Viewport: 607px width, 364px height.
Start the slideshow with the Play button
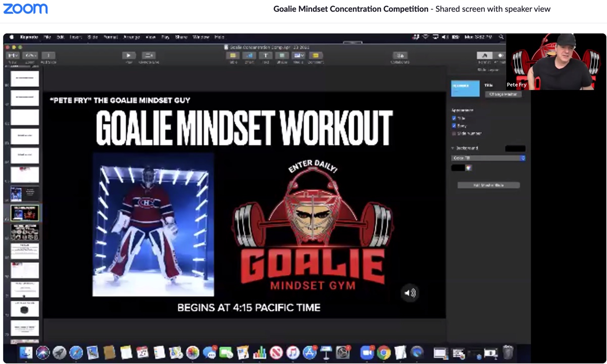point(129,56)
